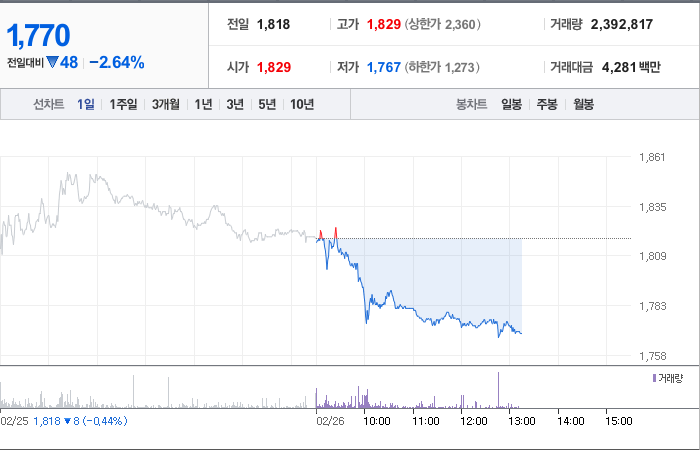This screenshot has height=450, width=700.
Task: Switch chart to 1주일 range
Action: pos(123,104)
